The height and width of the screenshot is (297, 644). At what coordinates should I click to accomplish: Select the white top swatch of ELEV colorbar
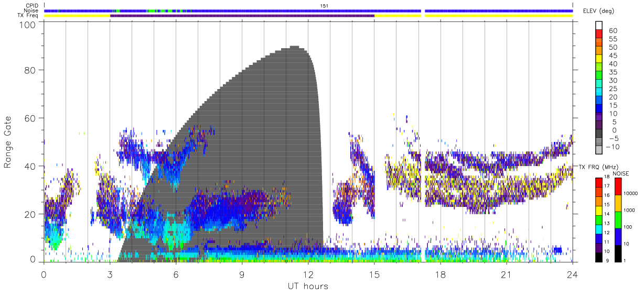click(x=599, y=26)
